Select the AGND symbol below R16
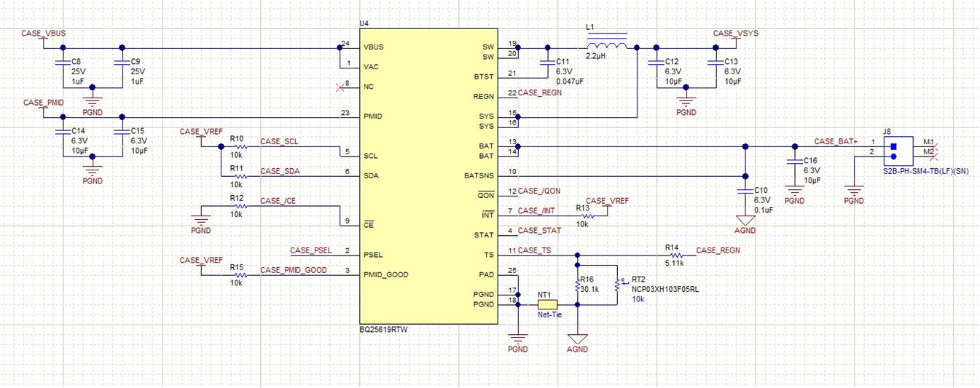Viewport: 980px width, 388px height. [x=577, y=339]
